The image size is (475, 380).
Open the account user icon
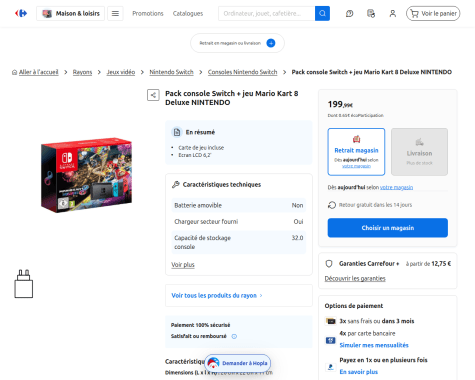[393, 14]
